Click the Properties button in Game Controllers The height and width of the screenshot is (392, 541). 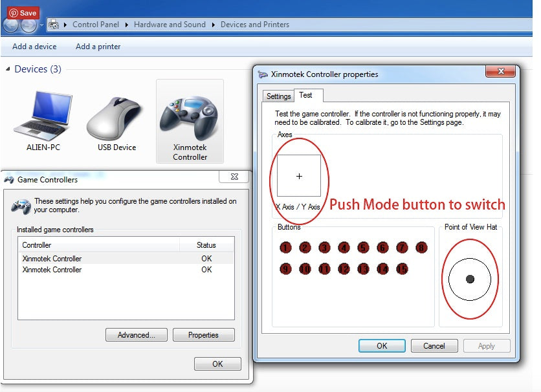(x=203, y=335)
